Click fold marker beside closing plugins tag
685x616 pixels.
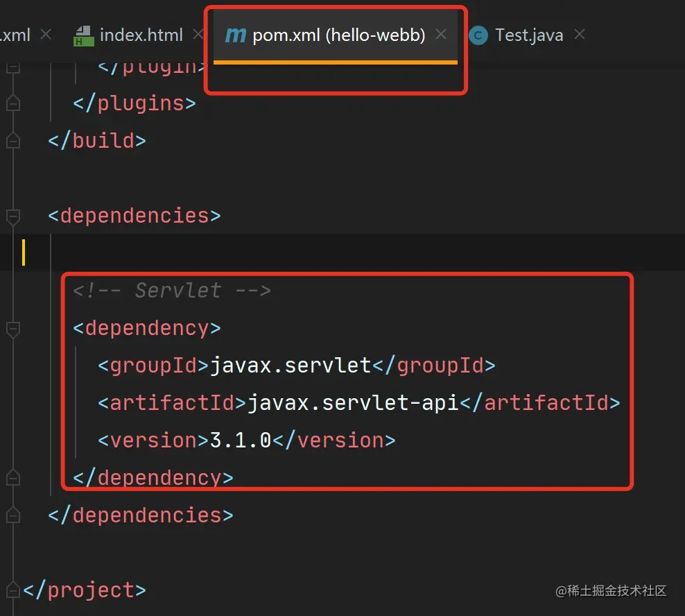(x=13, y=103)
